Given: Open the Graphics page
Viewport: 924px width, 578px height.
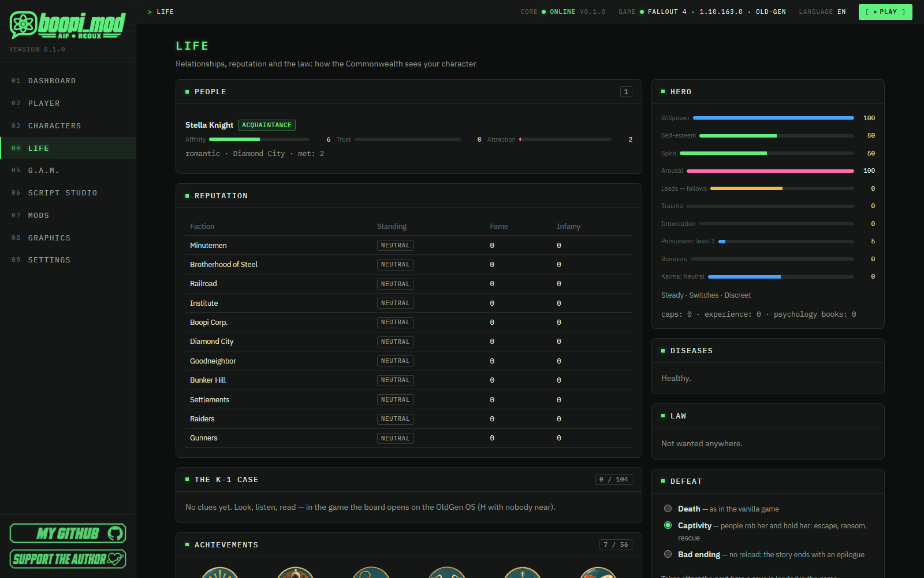Looking at the screenshot, I should click(68, 238).
